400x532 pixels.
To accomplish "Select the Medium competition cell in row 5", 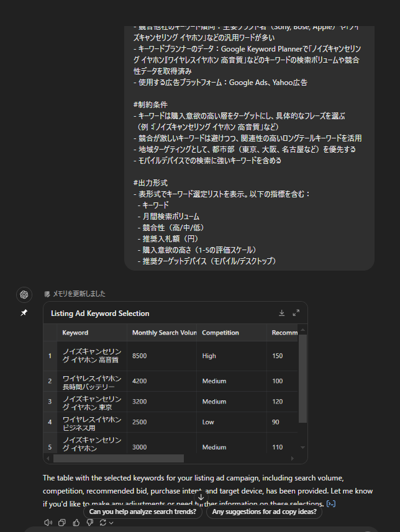I will tap(232, 443).
